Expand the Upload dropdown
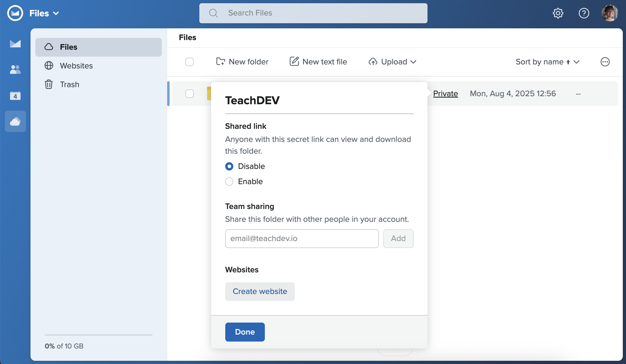The width and height of the screenshot is (626, 364). (392, 62)
